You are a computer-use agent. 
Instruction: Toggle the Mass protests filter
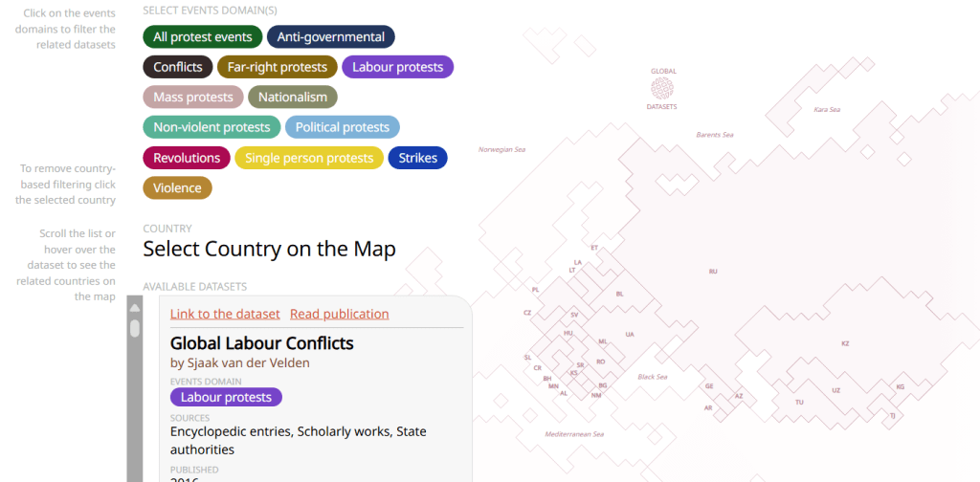pos(193,97)
